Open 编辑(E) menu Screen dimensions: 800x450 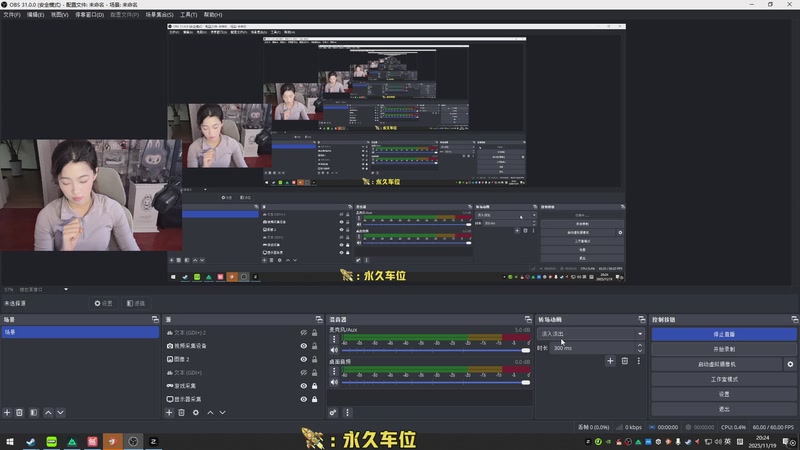pos(35,15)
